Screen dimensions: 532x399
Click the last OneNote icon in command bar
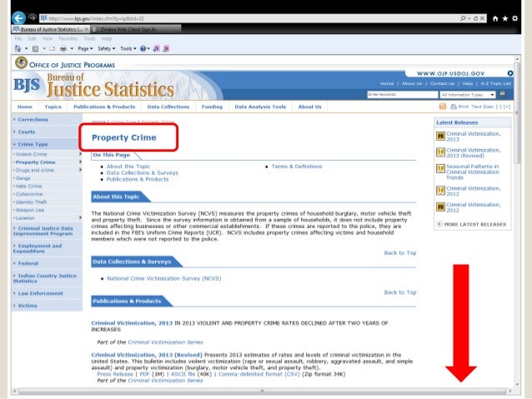coord(166,48)
